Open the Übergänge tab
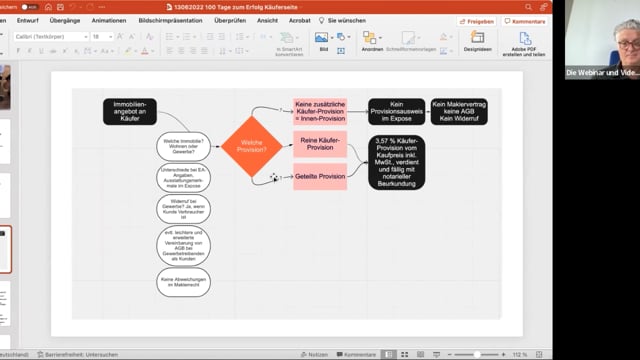This screenshot has width=640, height=360. 65,20
